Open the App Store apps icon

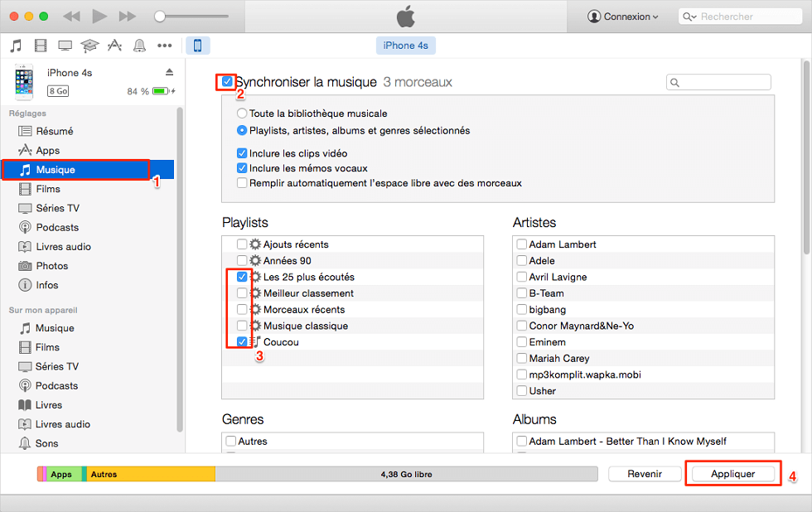point(114,46)
